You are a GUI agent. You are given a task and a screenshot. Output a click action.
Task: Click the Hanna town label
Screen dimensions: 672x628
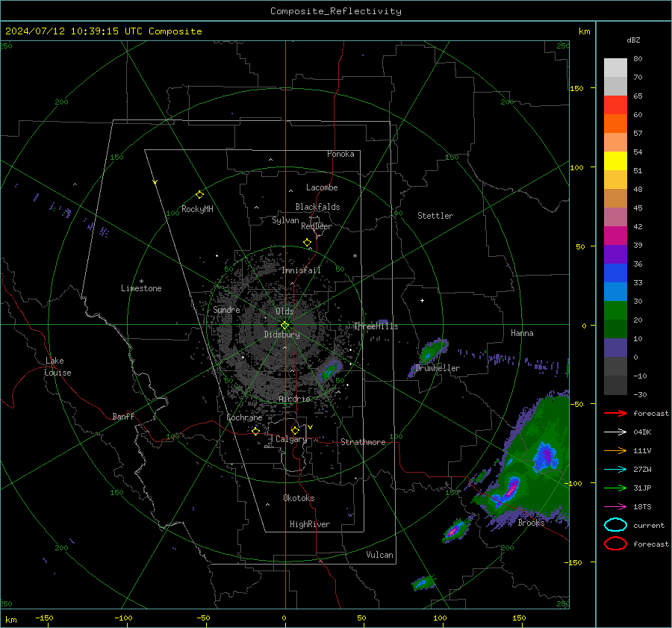pos(522,333)
